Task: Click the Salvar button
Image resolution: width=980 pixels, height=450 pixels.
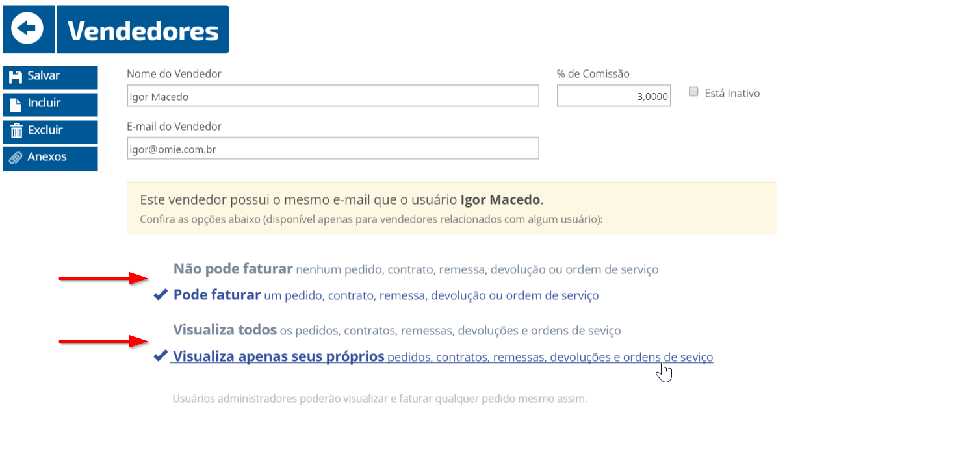Action: pyautogui.click(x=51, y=77)
